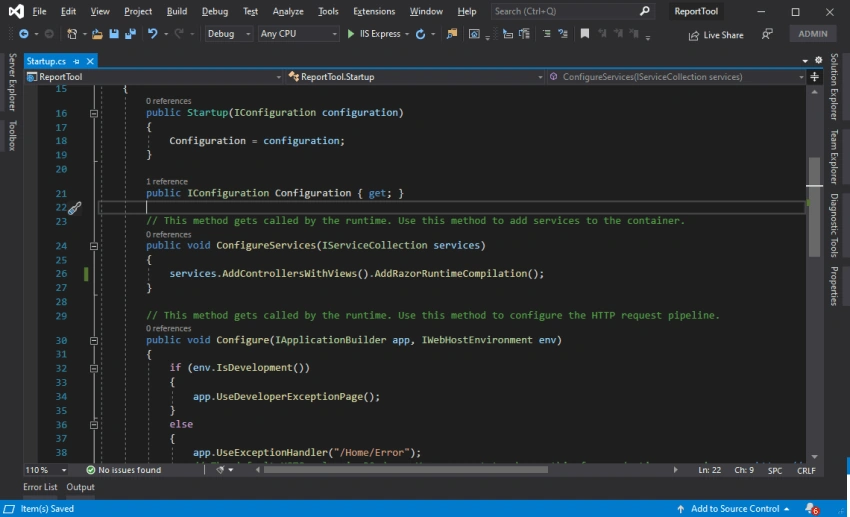The width and height of the screenshot is (850, 517).
Task: Click the No issues found status indicator
Action: [124, 470]
